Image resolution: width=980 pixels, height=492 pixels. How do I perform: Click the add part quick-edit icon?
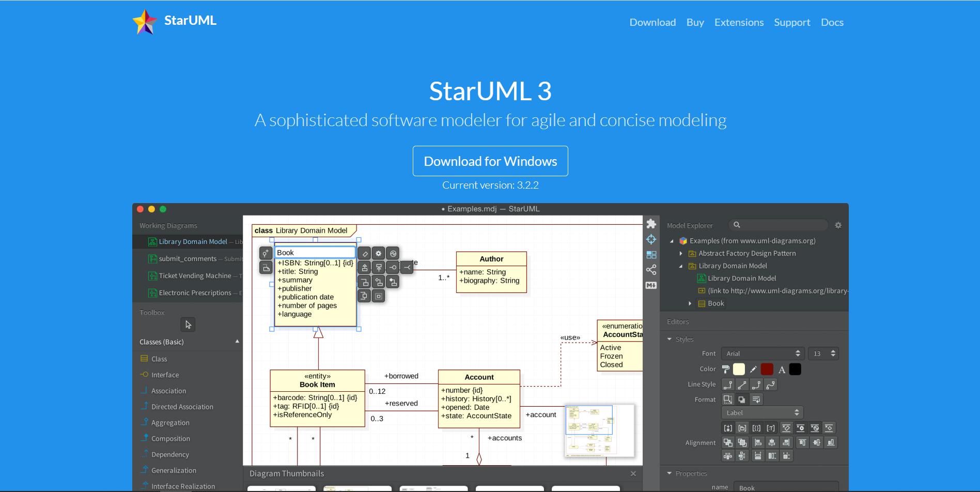pyautogui.click(x=379, y=296)
